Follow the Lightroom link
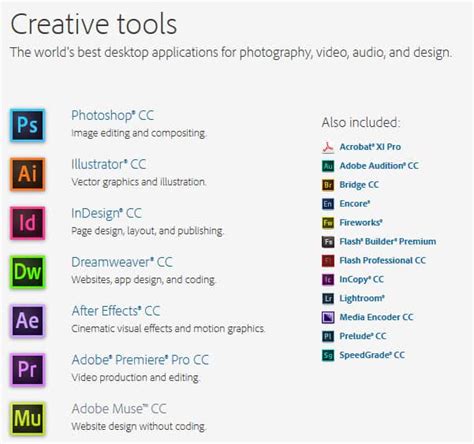 [362, 299]
